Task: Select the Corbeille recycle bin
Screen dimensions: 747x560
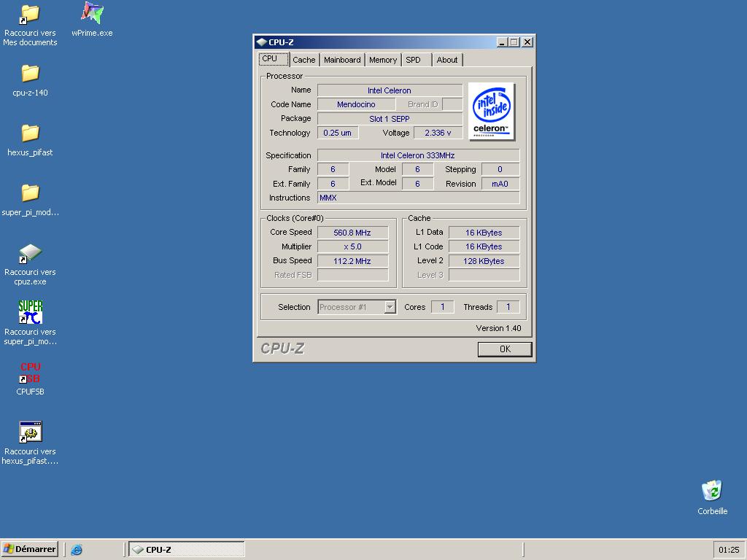Action: pyautogui.click(x=712, y=497)
